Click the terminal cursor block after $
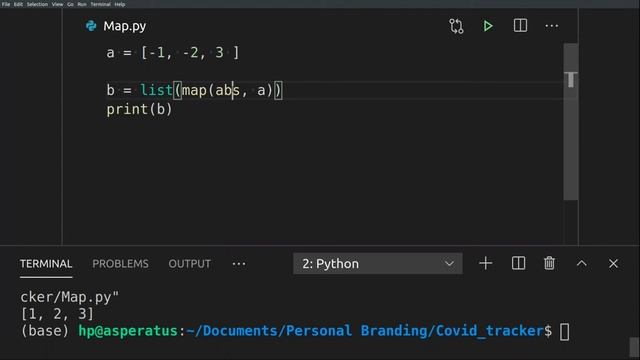 (x=564, y=331)
